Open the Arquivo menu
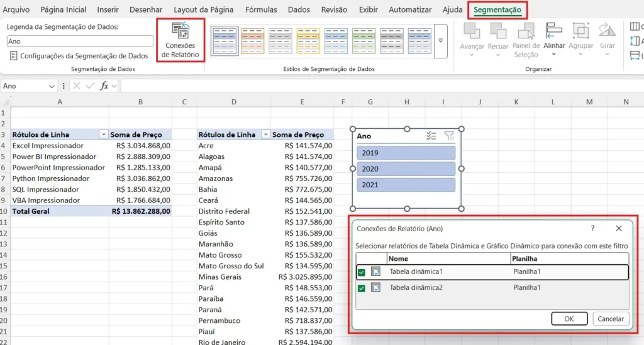644x345 pixels. pos(16,9)
